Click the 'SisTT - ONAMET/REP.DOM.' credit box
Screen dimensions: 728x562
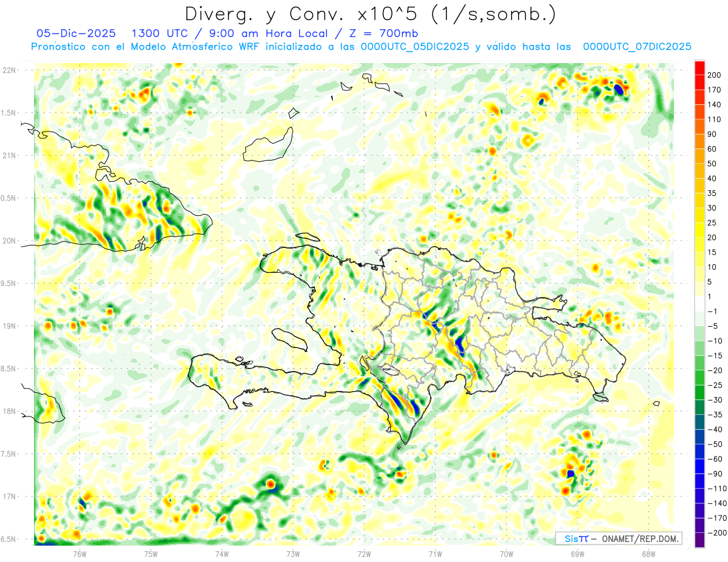pos(619,538)
